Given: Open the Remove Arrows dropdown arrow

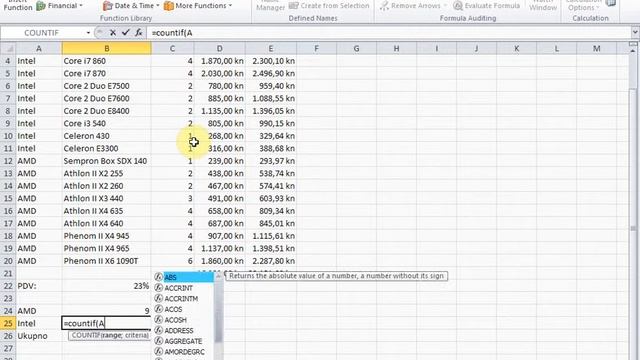Looking at the screenshot, I should pos(445,6).
